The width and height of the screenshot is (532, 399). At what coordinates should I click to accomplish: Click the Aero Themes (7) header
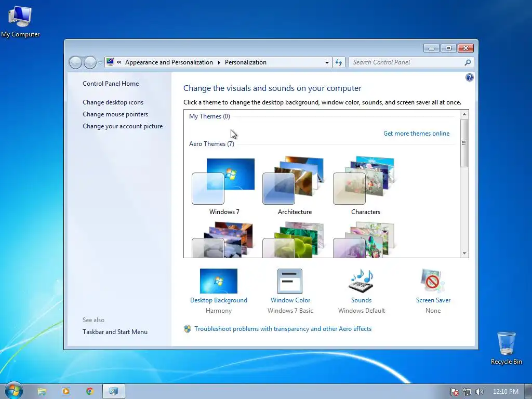[211, 144]
